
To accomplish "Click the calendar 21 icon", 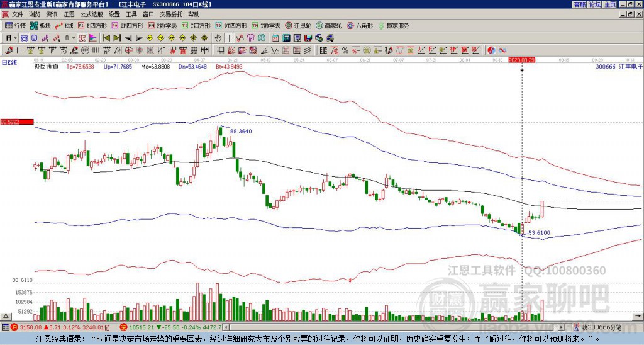I will click(x=275, y=38).
